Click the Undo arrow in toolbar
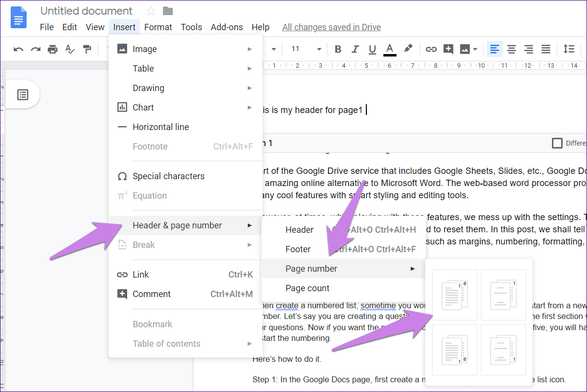The height and width of the screenshot is (392, 587). coord(19,49)
